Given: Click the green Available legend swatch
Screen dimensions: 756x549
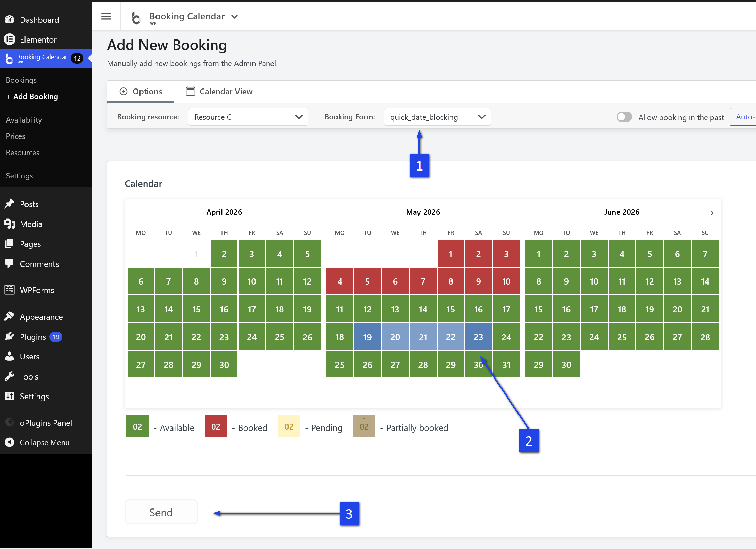Looking at the screenshot, I should click(137, 426).
